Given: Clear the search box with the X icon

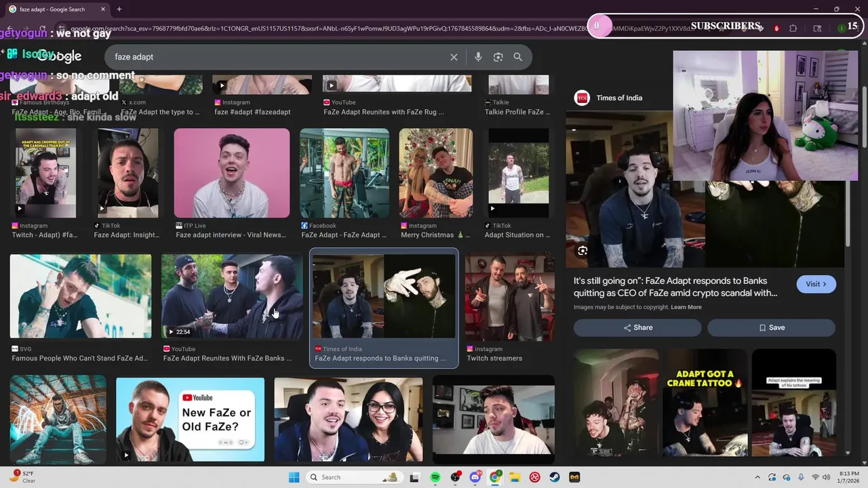Looking at the screenshot, I should pos(454,57).
